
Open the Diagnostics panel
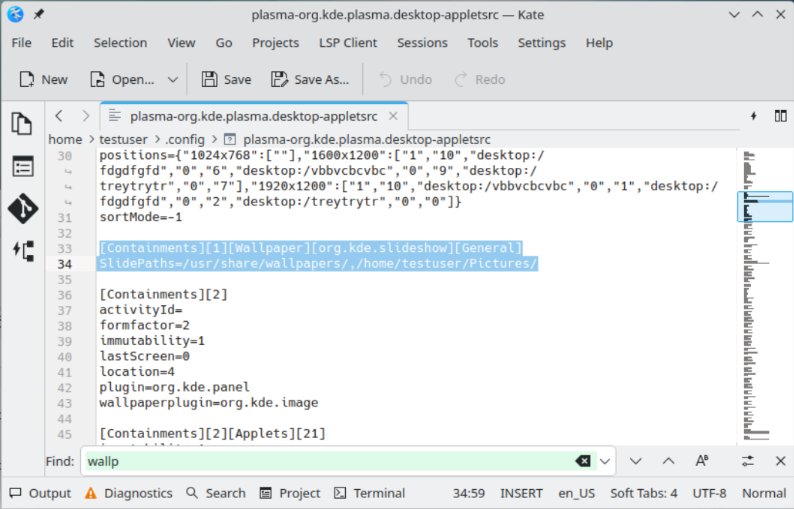129,493
